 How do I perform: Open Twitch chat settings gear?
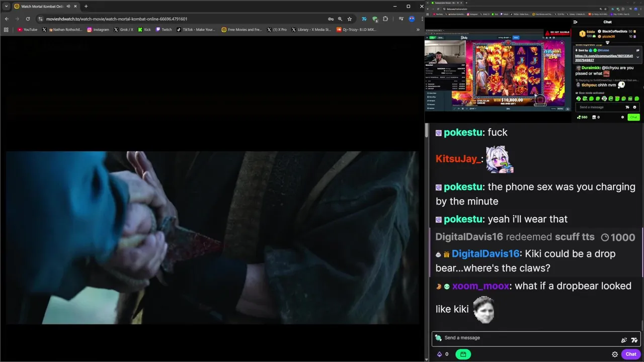tap(615, 354)
